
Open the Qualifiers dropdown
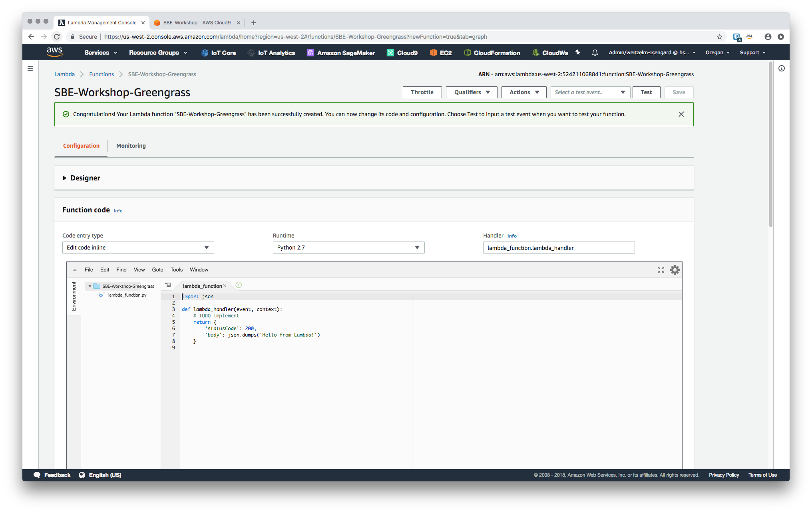coord(472,92)
